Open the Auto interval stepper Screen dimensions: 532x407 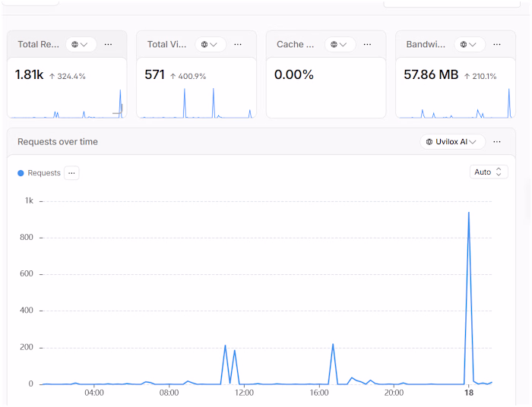[x=489, y=172]
